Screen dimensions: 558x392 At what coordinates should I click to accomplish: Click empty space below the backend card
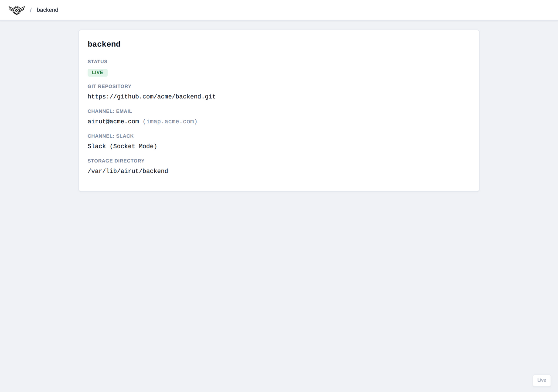point(279,283)
